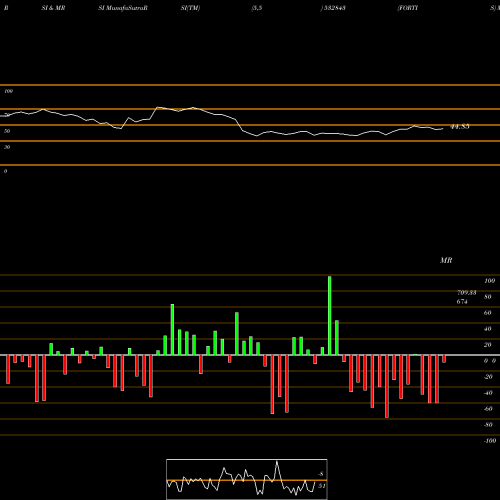Image resolution: width=500 pixels, height=500 pixels.
Task: Click the -80 axis label in MR chart
Action: pyautogui.click(x=488, y=425)
